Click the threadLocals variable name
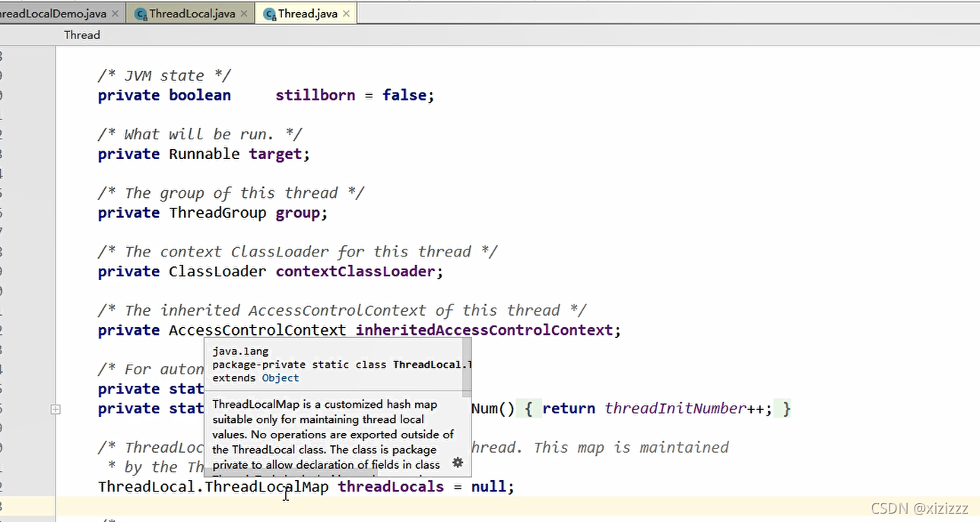 click(x=391, y=486)
